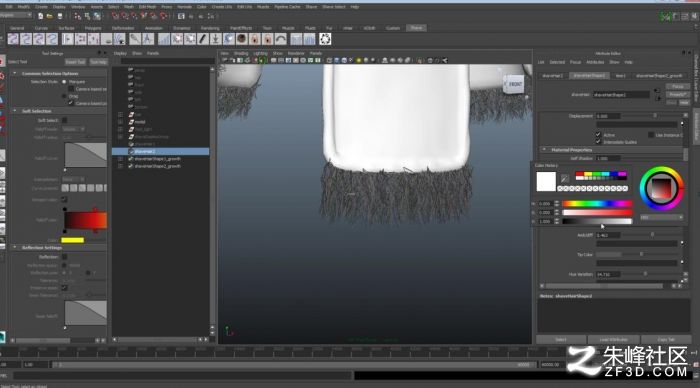This screenshot has height=388, width=700.
Task: Click the first vertical hair columns shelf icon
Action: pyautogui.click(x=296, y=39)
